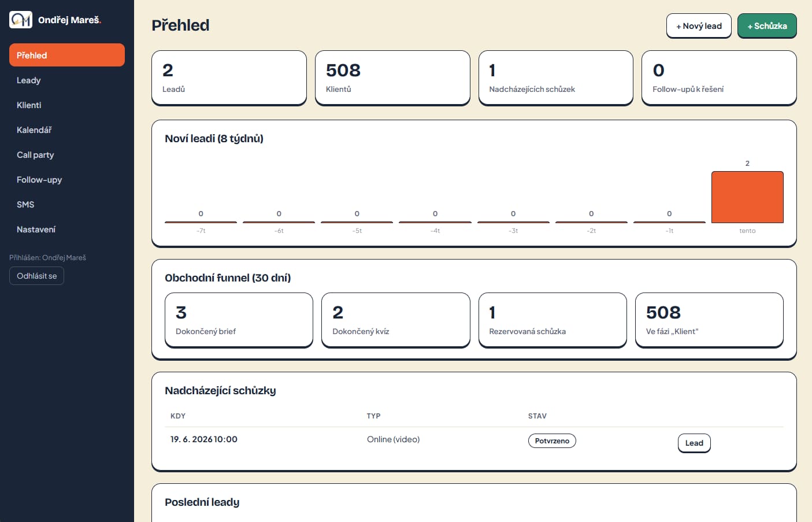Click the Online (video) type cell
The width and height of the screenshot is (812, 522).
point(393,439)
